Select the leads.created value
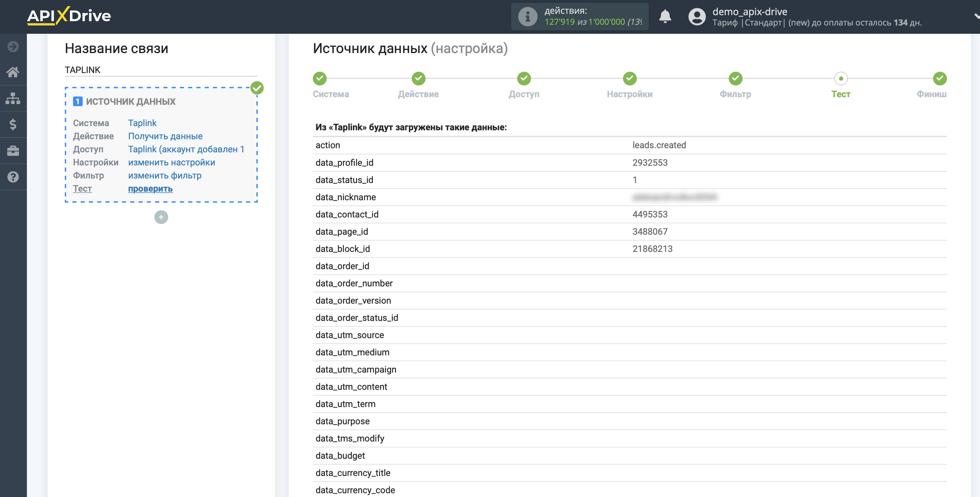This screenshot has height=497, width=980. (x=659, y=145)
